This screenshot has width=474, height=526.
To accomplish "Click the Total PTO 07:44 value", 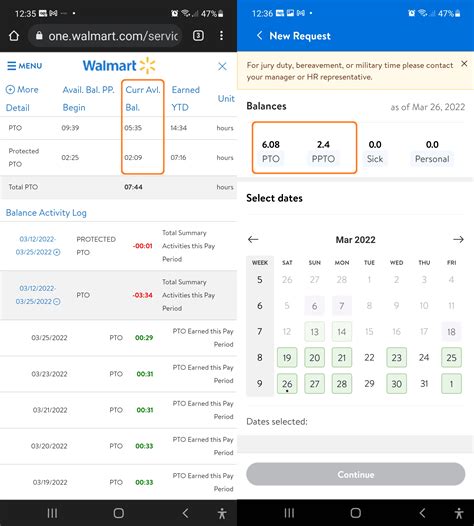I will point(133,187).
